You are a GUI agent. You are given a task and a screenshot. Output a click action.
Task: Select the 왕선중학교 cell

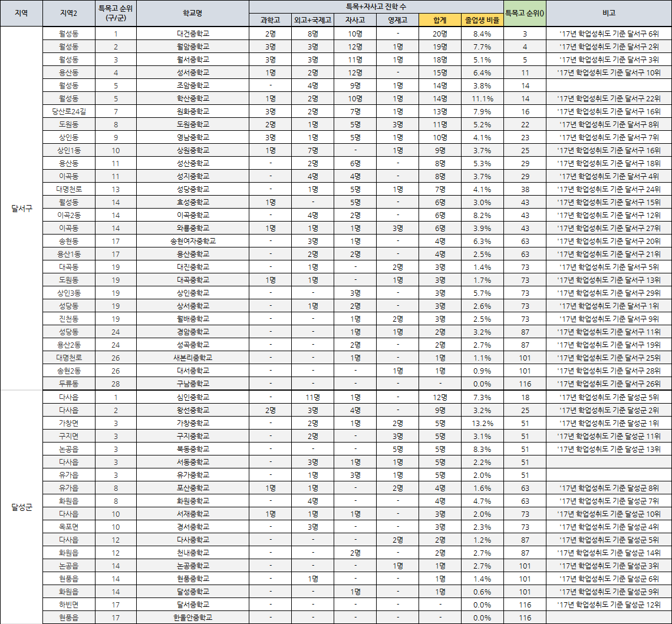click(192, 410)
